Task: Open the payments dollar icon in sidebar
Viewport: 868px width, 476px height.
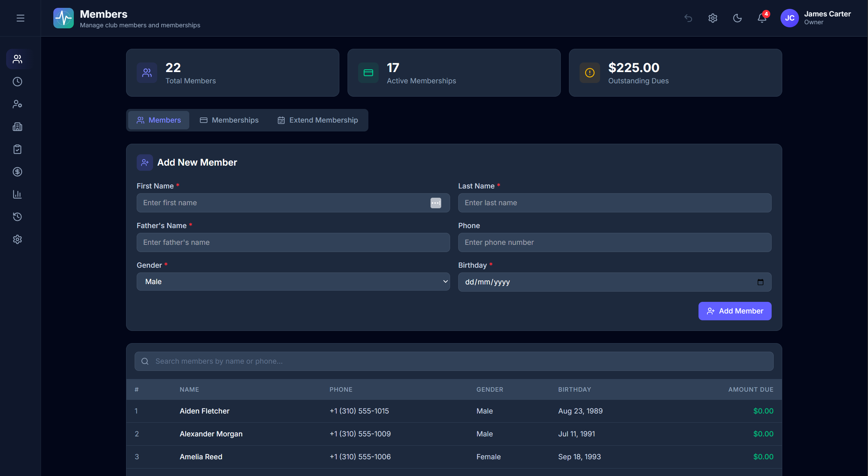Action: (x=17, y=172)
